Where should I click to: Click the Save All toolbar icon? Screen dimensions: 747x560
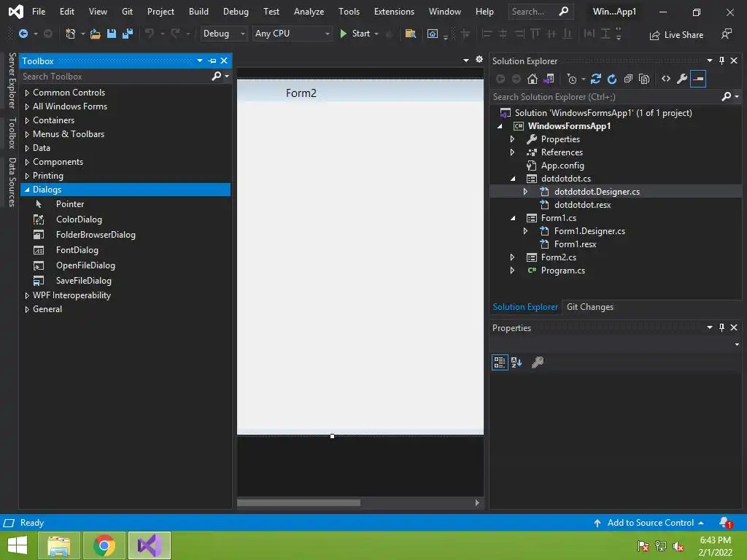(128, 34)
